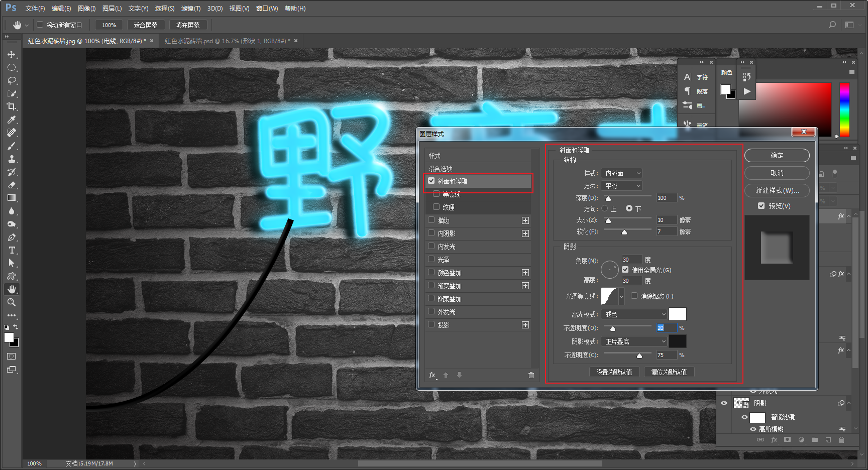Select the Up (上) direction radio button

tap(605, 208)
